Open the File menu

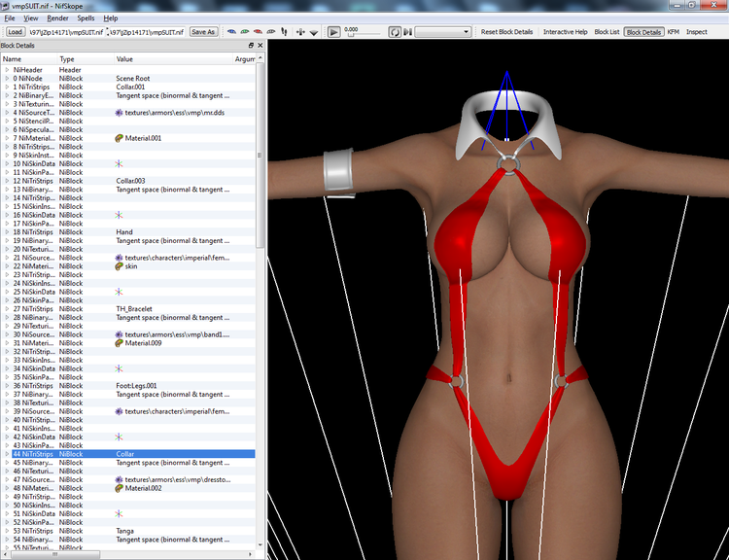tap(10, 18)
